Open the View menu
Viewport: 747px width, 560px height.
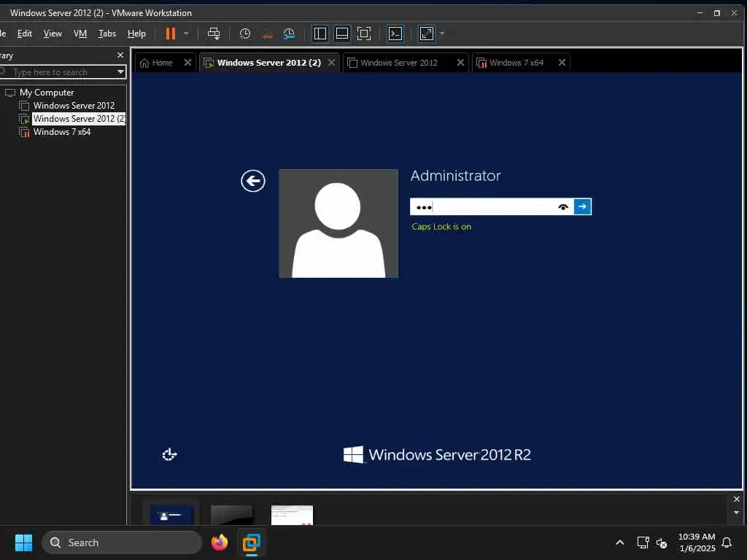pyautogui.click(x=53, y=34)
